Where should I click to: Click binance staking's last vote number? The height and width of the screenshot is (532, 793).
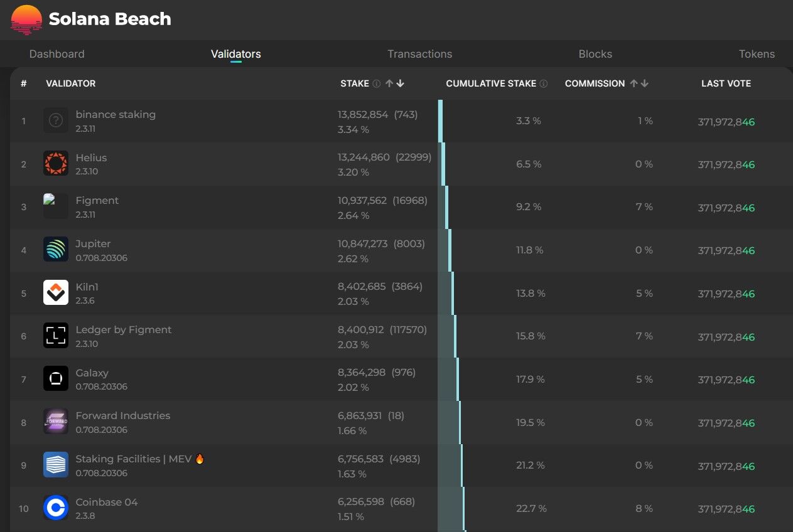click(x=726, y=122)
